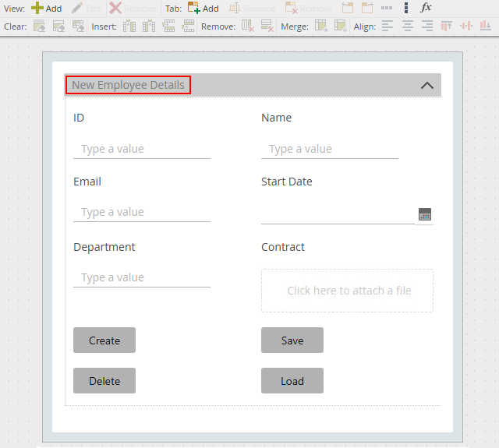This screenshot has width=499, height=448.
Task: Focus the ID text field
Action: [141, 149]
